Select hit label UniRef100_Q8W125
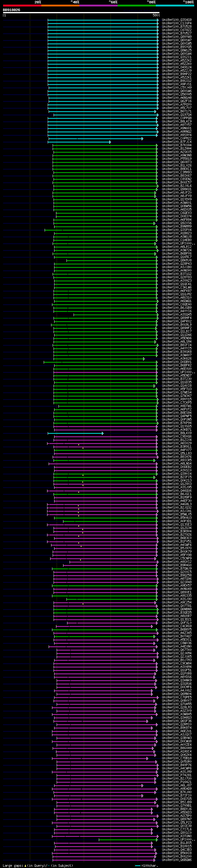 177,50
